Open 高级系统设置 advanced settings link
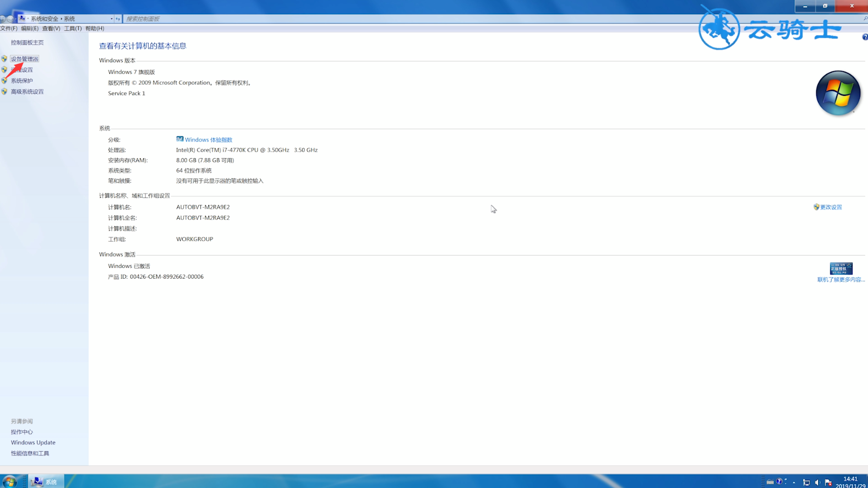 [27, 92]
